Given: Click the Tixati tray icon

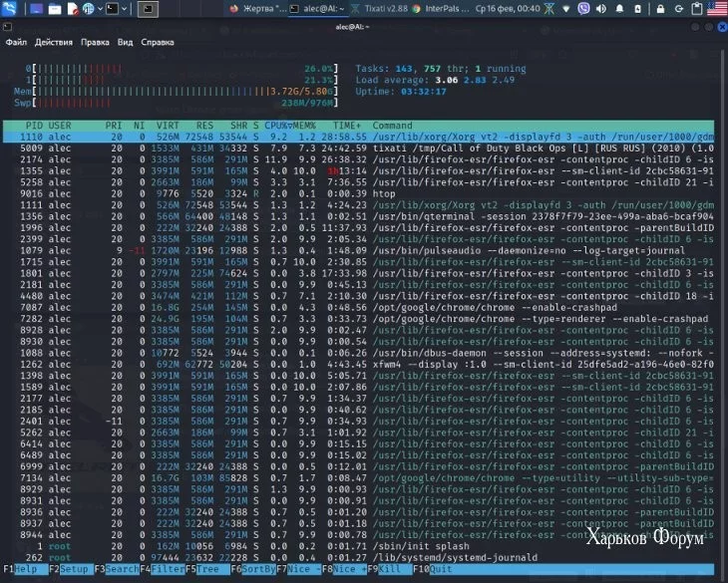Looking at the screenshot, I should coord(549,8).
